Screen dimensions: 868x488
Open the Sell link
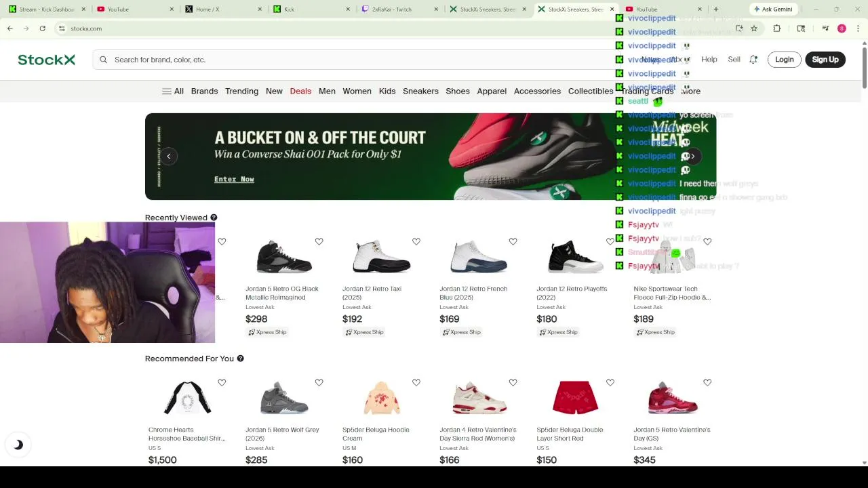tap(734, 60)
